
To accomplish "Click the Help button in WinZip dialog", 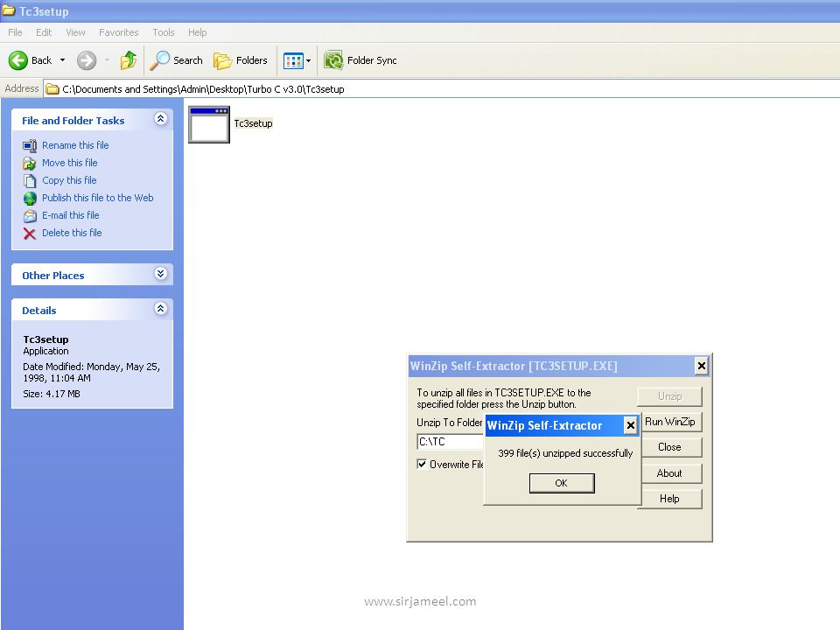I will pos(669,499).
